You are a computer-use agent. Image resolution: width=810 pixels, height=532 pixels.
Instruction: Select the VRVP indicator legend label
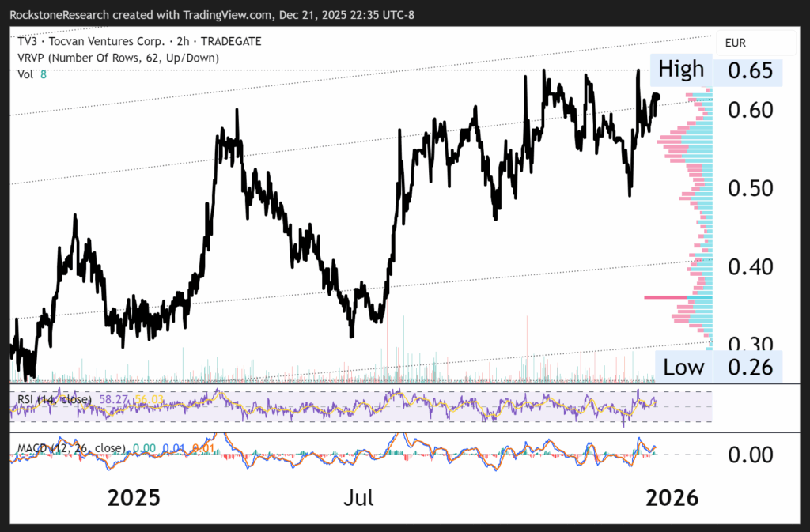click(118, 58)
